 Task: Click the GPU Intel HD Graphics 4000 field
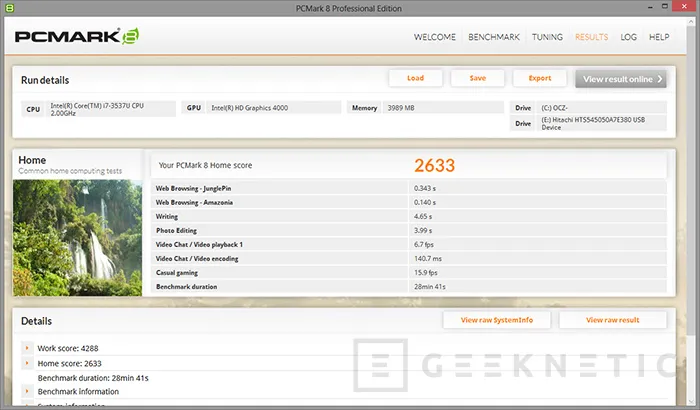(262, 108)
